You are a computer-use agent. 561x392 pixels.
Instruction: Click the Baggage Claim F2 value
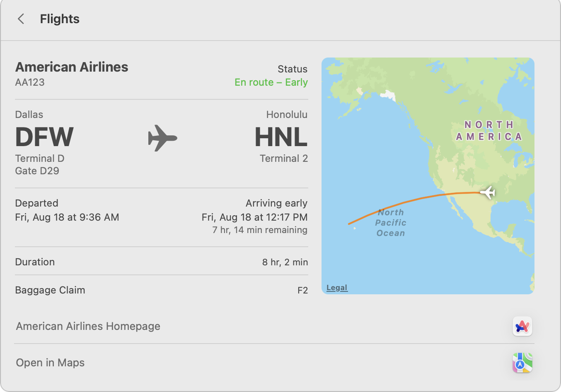(x=302, y=291)
